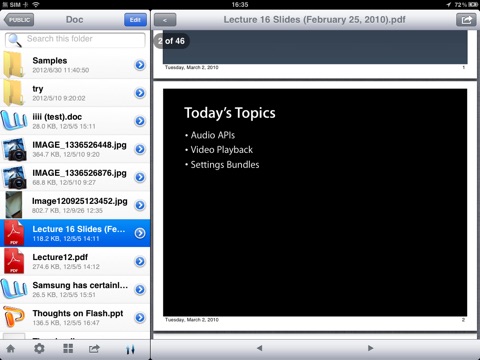Open Lecture12.pdf PDF icon
The height and width of the screenshot is (360, 480).
pos(14,261)
